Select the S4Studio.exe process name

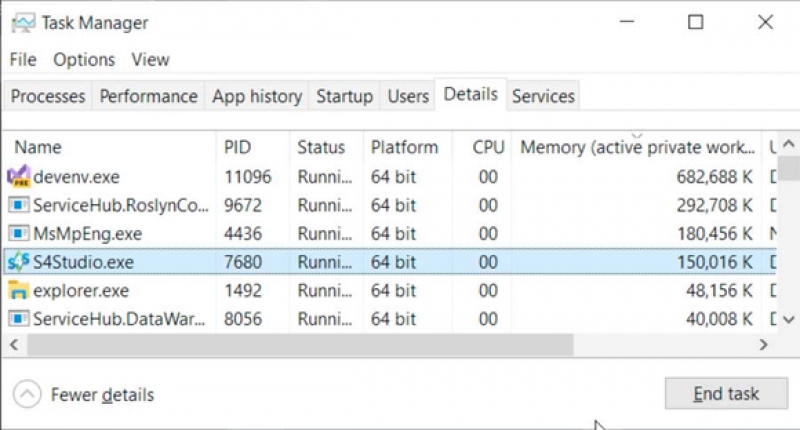(x=84, y=262)
